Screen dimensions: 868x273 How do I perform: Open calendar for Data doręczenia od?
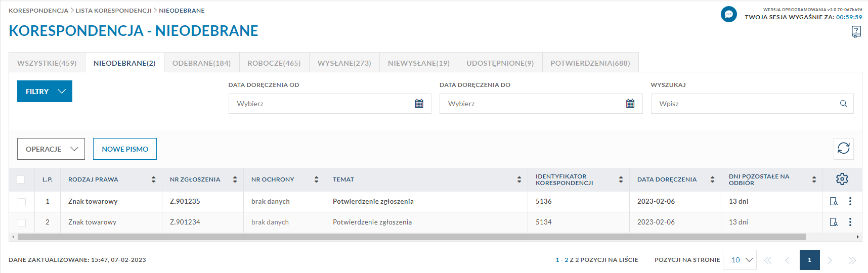[x=419, y=104]
